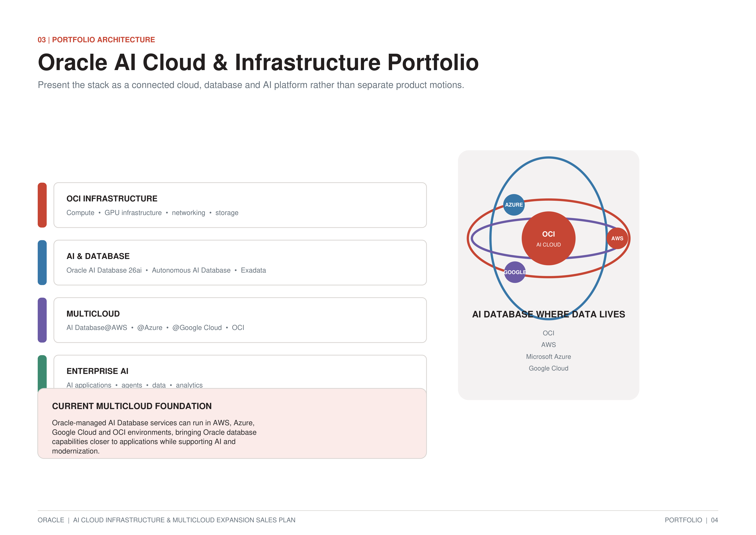
Task: Select the blue bar beside AI & Database
Action: pyautogui.click(x=42, y=263)
